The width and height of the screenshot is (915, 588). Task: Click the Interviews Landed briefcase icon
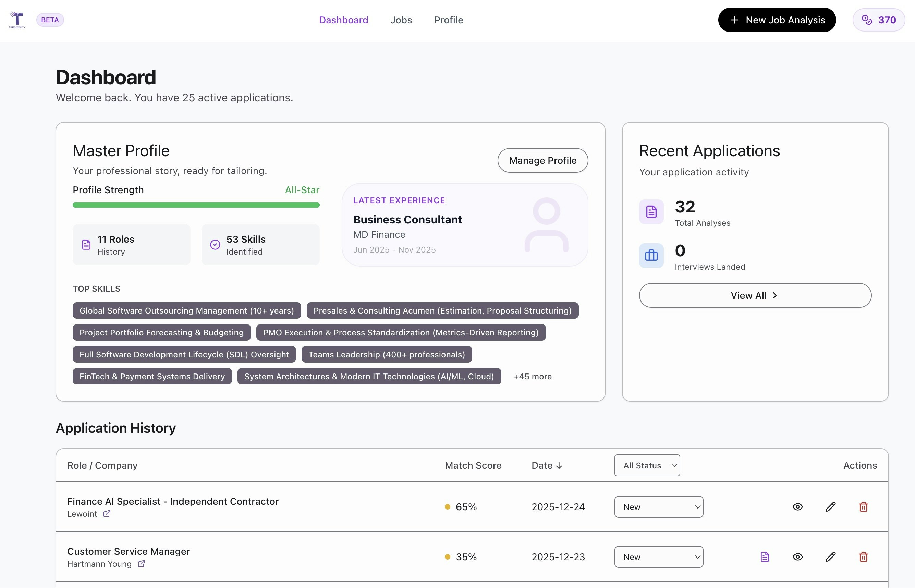pos(651,255)
